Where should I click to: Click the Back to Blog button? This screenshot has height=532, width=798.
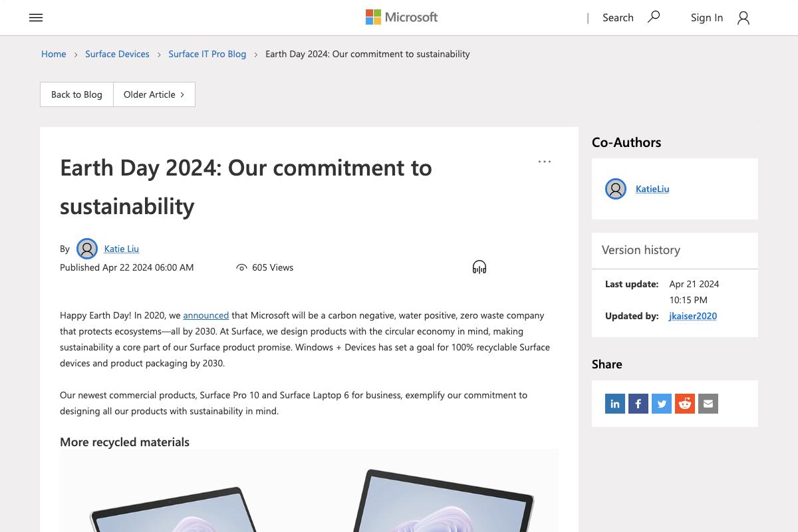(x=76, y=94)
